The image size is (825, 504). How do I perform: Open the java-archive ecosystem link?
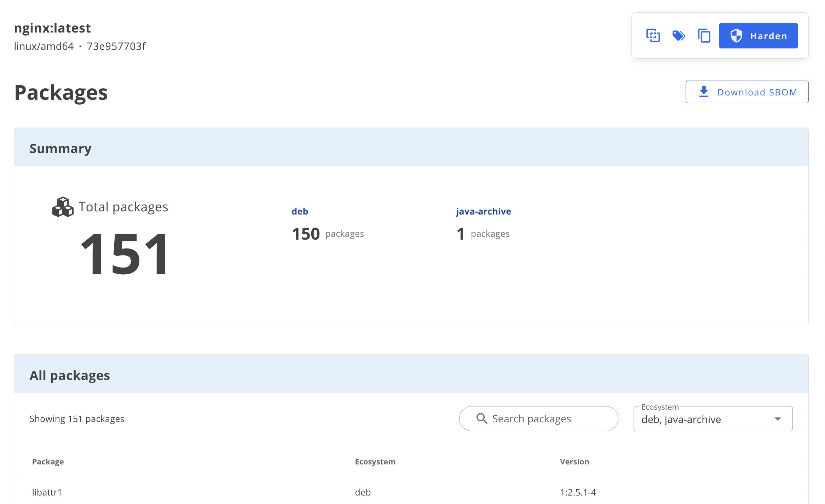(x=483, y=211)
